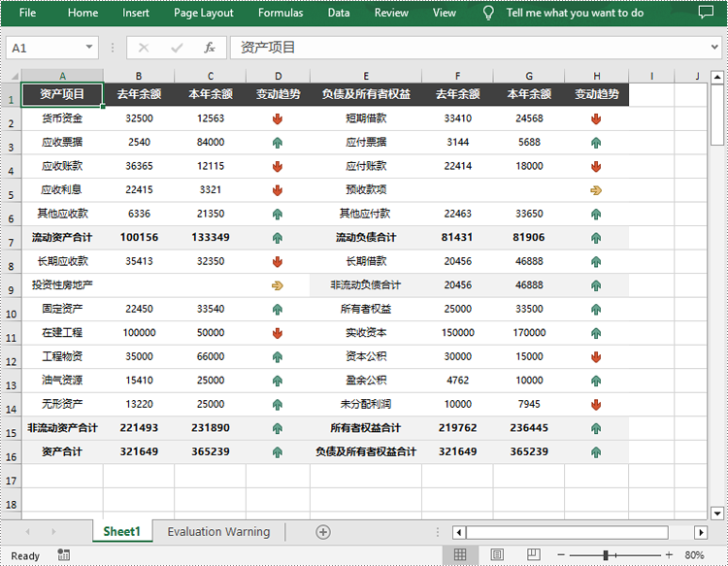Click the formula bar showing 资产项目

point(470,48)
